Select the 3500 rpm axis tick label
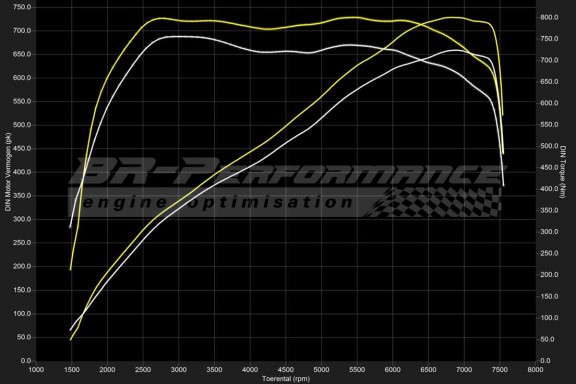The height and width of the screenshot is (384, 576). (x=214, y=369)
